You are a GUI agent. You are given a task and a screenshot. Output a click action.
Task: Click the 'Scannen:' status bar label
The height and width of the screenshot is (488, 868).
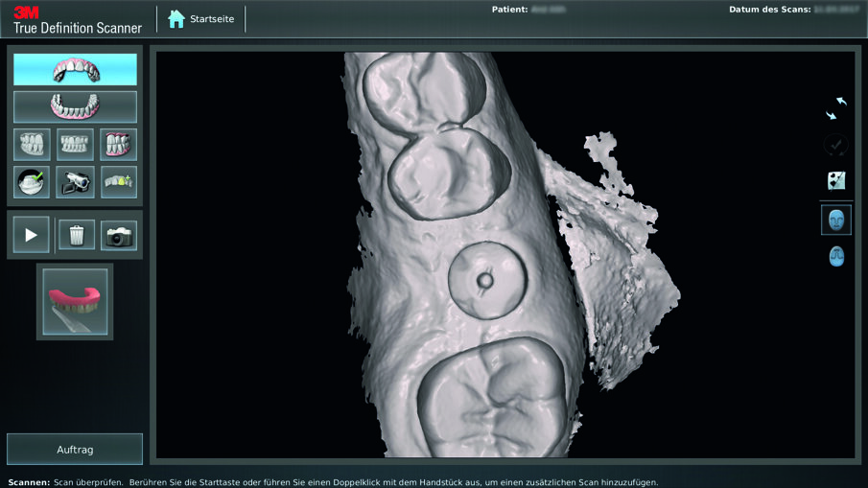(x=28, y=482)
